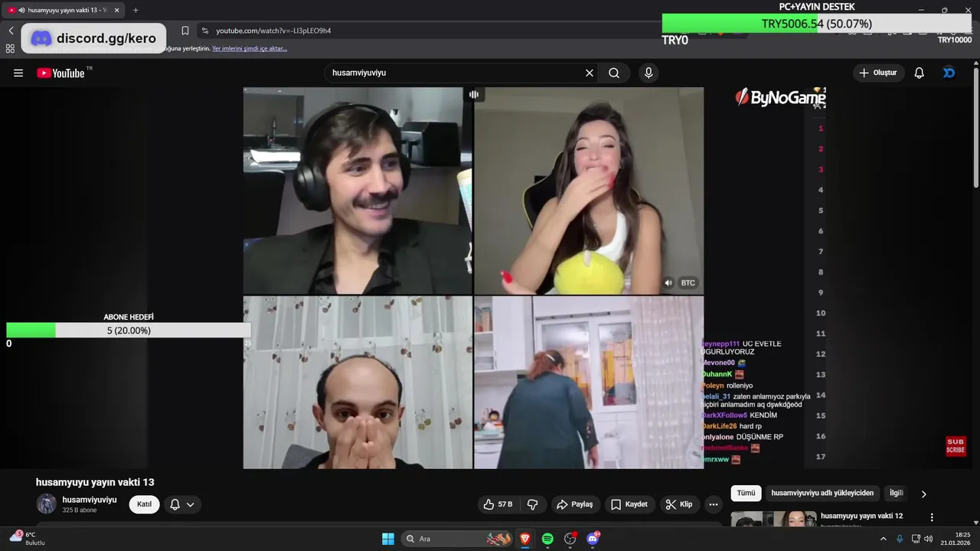Viewport: 980px width, 551px height.
Task: Open the taskbar network tray icon
Action: 916,539
